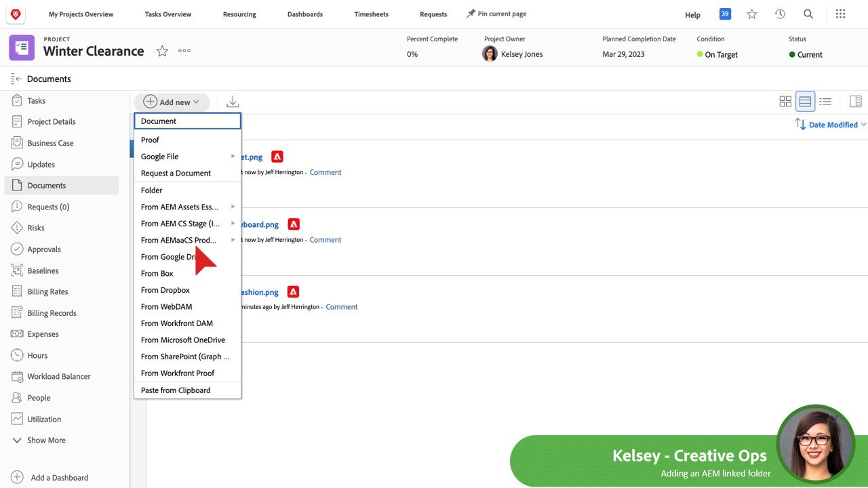Click the Adobe icon beside yboard.png document
Viewport: 868px width, 488px height.
(x=294, y=224)
